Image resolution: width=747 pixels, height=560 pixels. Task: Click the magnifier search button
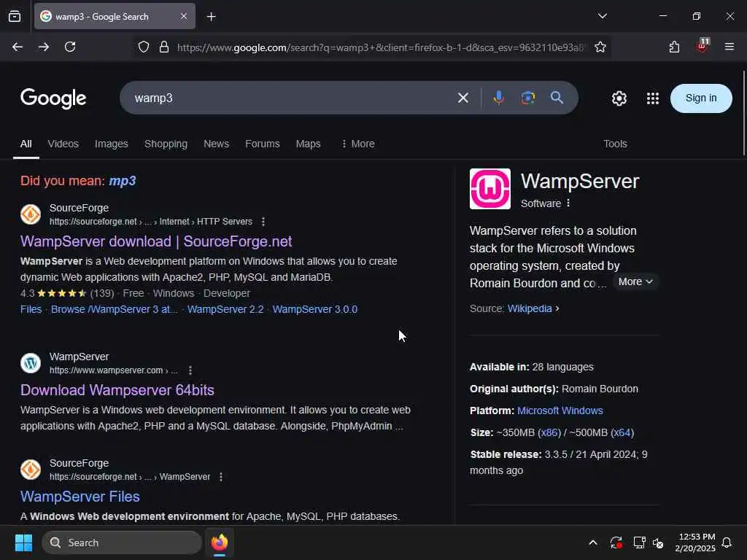click(557, 98)
